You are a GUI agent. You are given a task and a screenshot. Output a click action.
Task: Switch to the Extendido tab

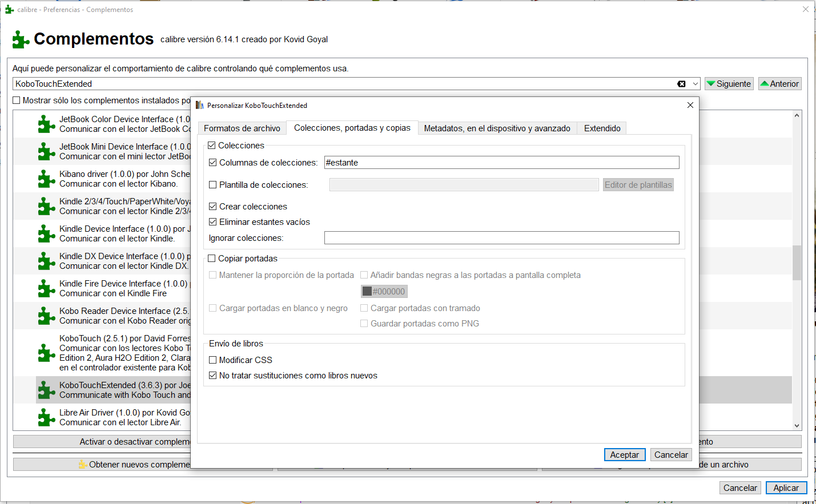(602, 128)
